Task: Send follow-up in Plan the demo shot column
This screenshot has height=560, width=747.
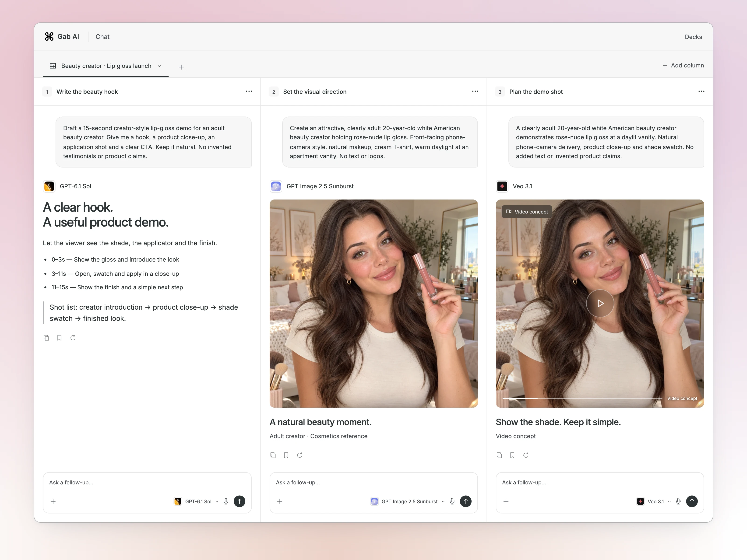Action: click(692, 501)
